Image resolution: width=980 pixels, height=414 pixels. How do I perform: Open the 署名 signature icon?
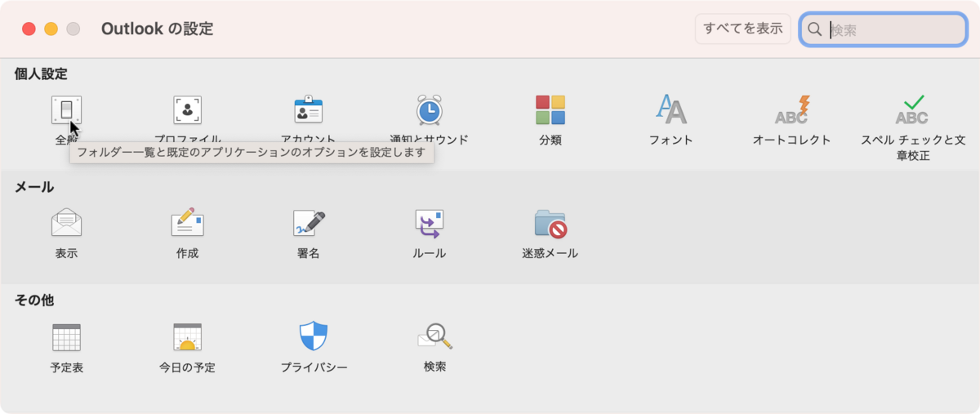click(x=309, y=223)
